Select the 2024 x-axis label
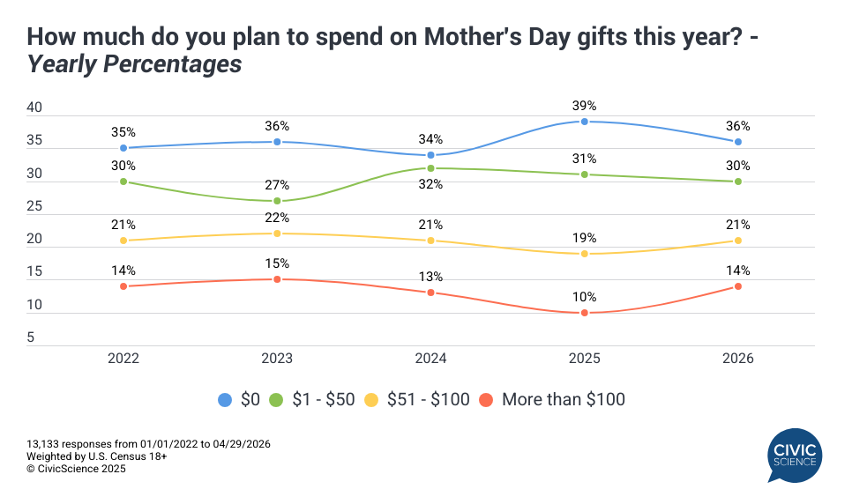 (x=430, y=359)
